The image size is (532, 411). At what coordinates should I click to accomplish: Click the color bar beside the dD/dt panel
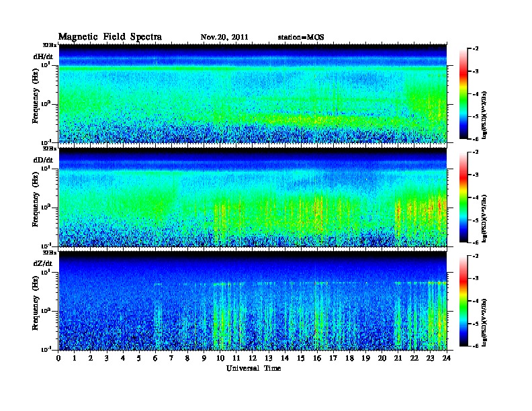463,197
